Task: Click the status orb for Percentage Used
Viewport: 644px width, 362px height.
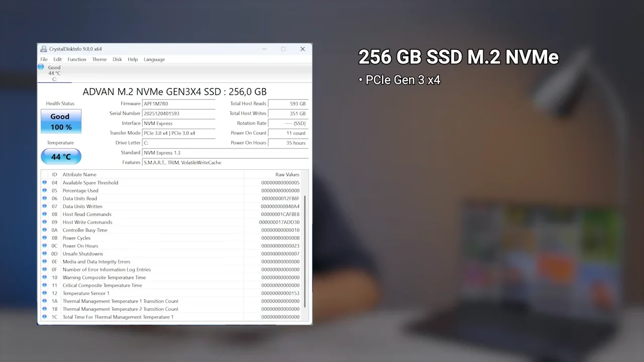Action: coord(44,191)
